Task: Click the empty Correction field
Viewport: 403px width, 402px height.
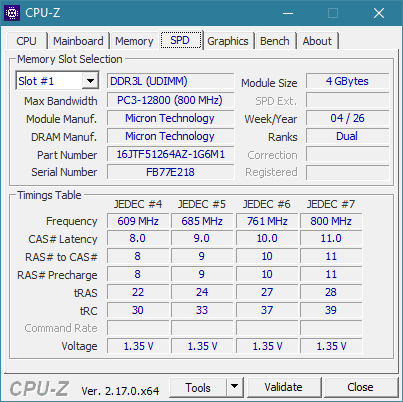Action: [347, 154]
